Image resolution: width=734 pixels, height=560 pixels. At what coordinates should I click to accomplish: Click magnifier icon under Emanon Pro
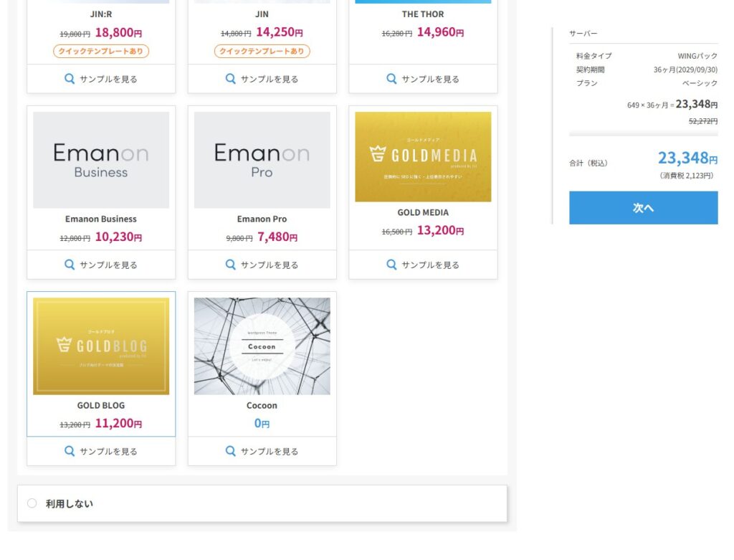click(x=230, y=265)
